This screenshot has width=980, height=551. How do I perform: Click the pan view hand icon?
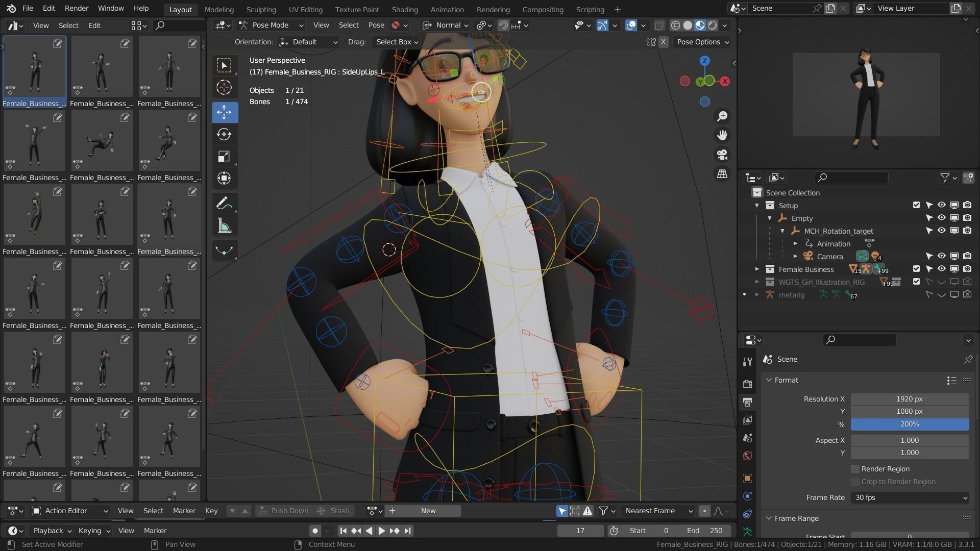point(722,135)
